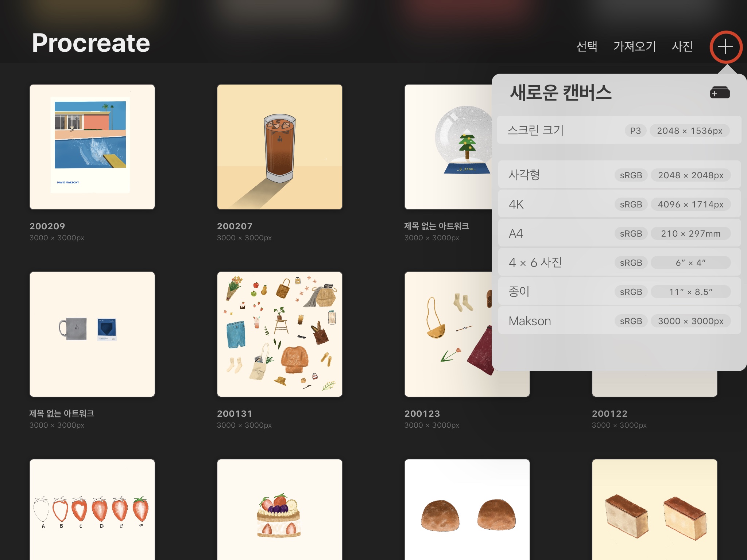This screenshot has width=747, height=560.
Task: Tap the 사진 photo button
Action: coord(682,46)
